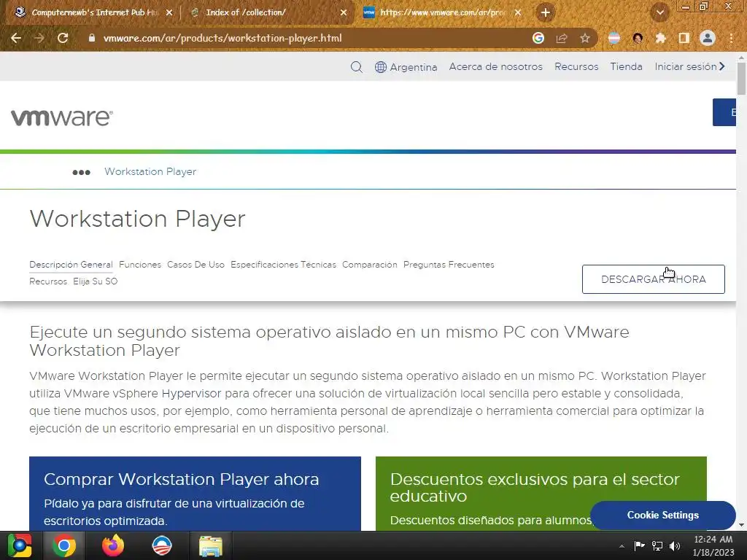Share this page via share icon
Screen dimensions: 747x560
pos(562,38)
